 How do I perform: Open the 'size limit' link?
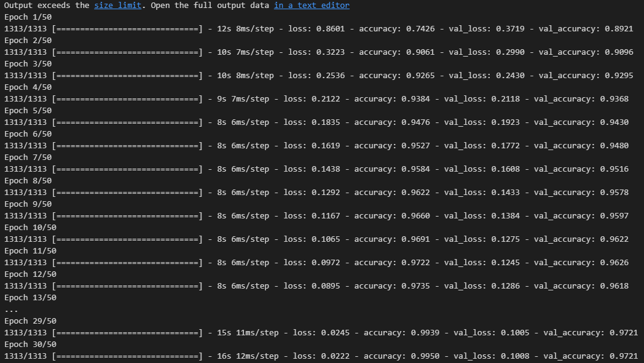point(118,6)
